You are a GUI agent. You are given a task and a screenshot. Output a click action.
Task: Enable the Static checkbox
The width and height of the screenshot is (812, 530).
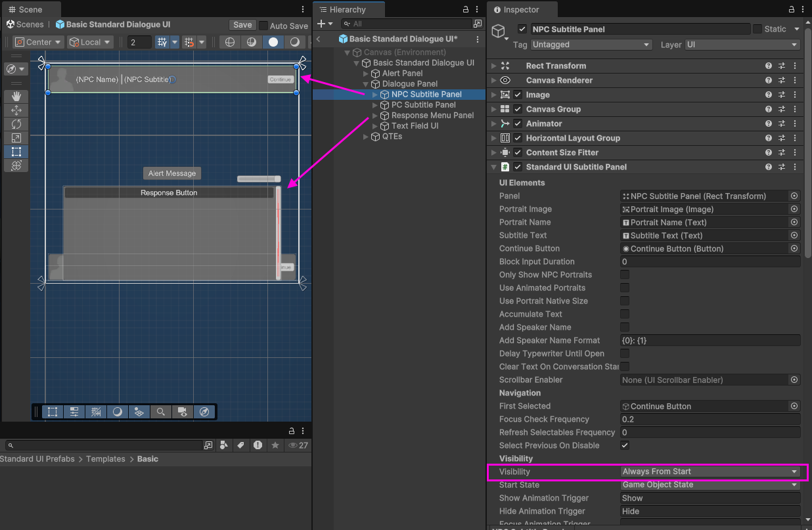[757, 29]
